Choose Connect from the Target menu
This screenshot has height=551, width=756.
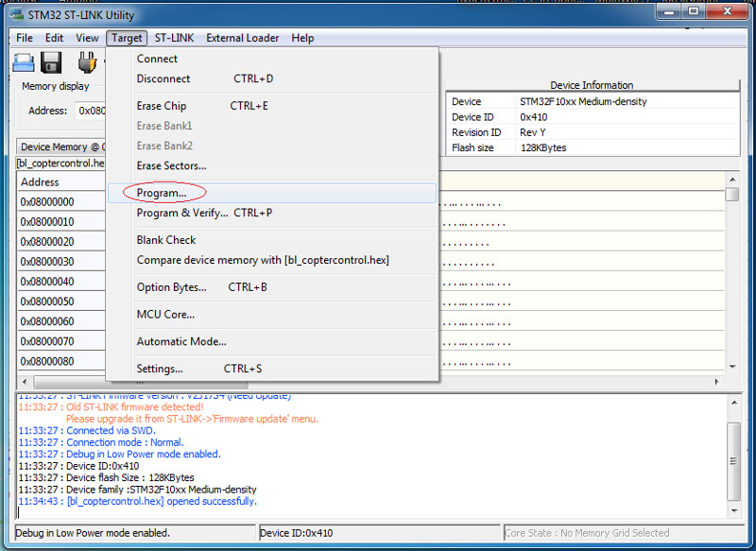pyautogui.click(x=272, y=59)
